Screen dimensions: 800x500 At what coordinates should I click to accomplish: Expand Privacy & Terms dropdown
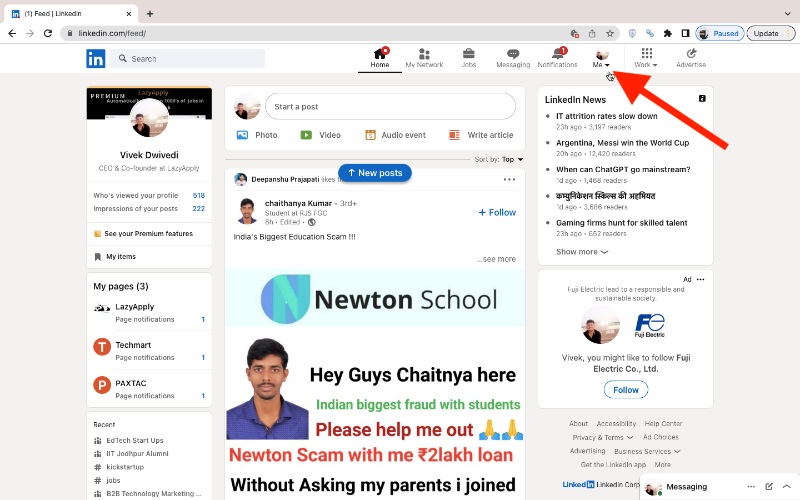[603, 437]
